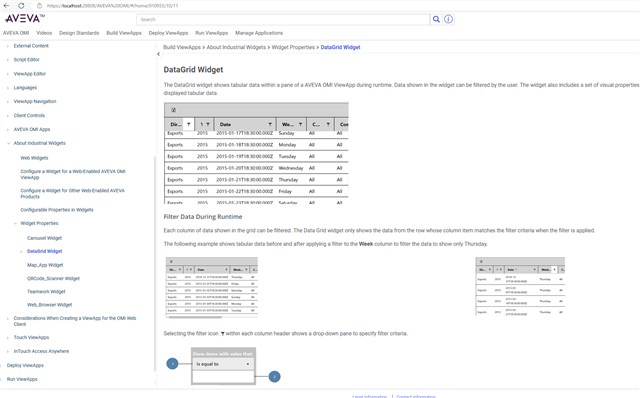The image size is (640, 398).
Task: Click the browser address bar URL
Action: coord(112,6)
